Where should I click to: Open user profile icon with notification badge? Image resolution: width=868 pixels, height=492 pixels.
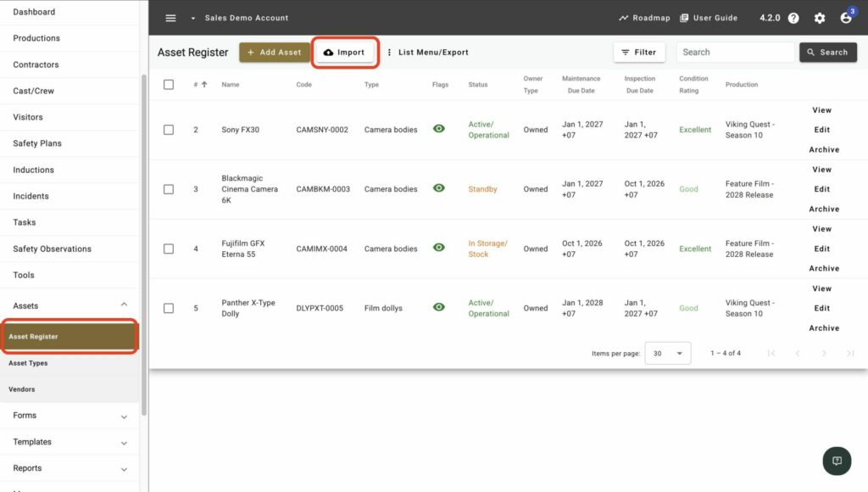coord(846,18)
